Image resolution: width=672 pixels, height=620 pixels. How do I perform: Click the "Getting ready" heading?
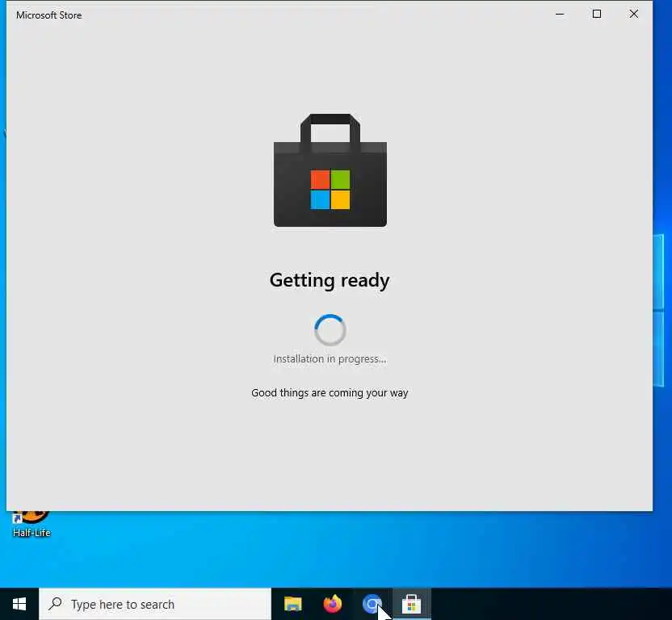click(330, 281)
